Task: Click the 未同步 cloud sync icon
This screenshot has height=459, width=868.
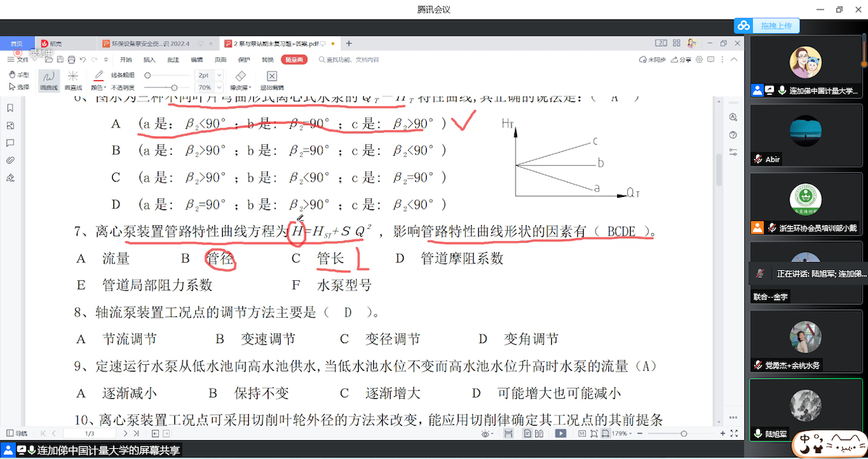Action: click(x=651, y=59)
